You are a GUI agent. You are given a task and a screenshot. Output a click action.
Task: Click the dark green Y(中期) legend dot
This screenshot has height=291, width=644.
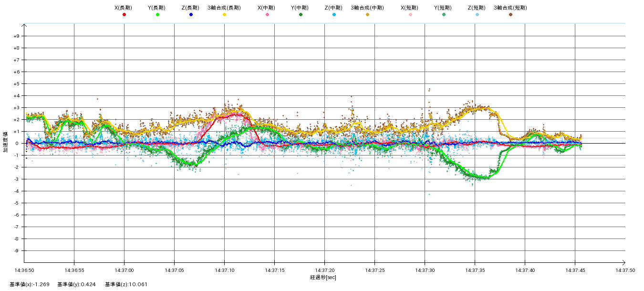click(x=301, y=15)
